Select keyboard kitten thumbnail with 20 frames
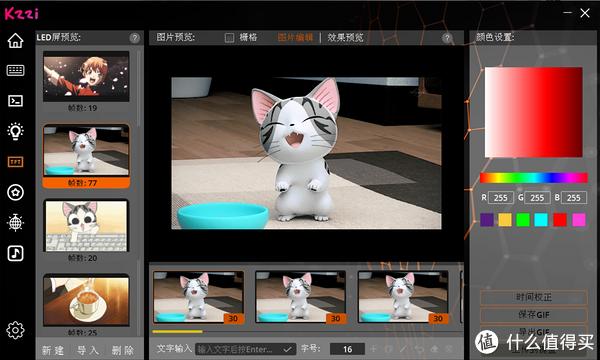 (x=86, y=226)
